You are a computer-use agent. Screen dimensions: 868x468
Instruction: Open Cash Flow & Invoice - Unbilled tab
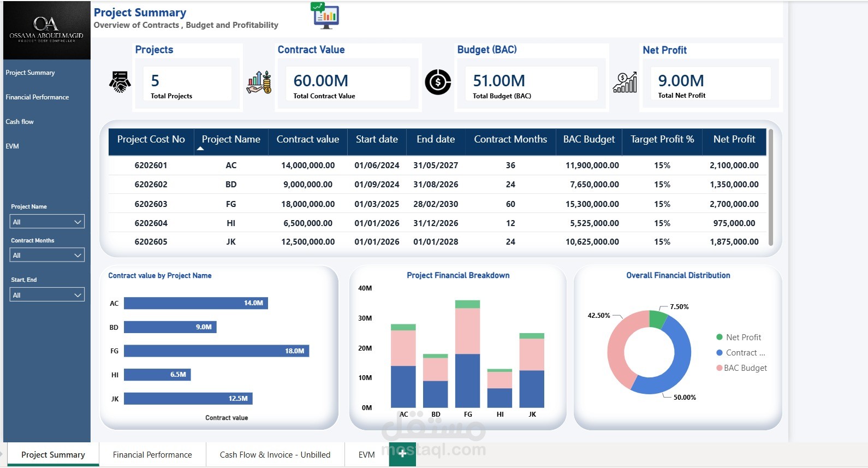pyautogui.click(x=275, y=454)
